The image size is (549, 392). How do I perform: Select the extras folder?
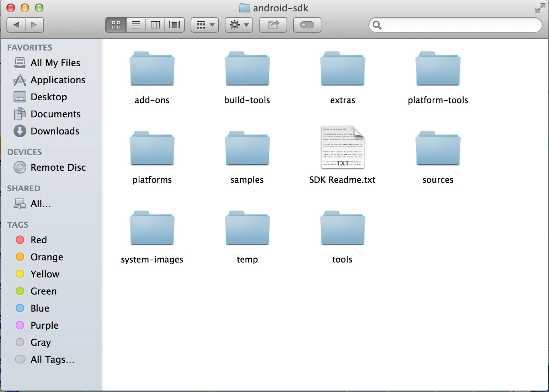(x=343, y=69)
